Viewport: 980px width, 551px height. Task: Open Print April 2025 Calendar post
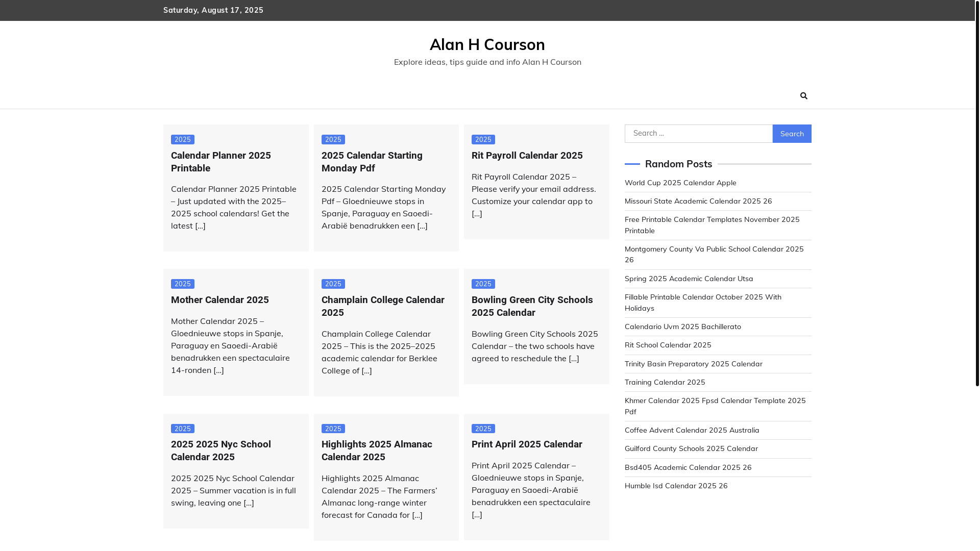(527, 444)
